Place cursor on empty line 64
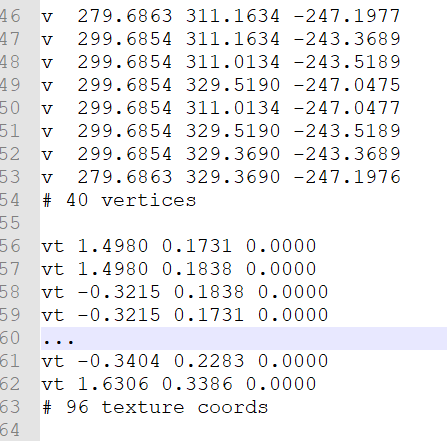 (x=244, y=430)
